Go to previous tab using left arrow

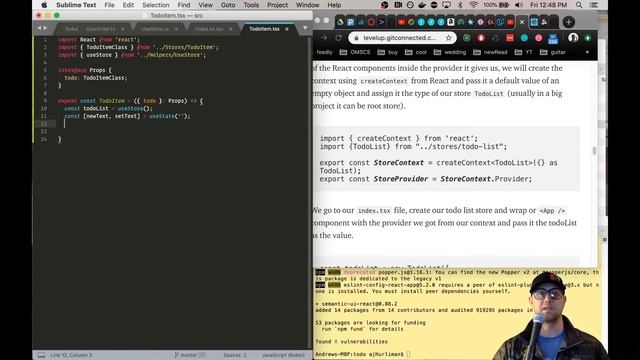coord(40,28)
